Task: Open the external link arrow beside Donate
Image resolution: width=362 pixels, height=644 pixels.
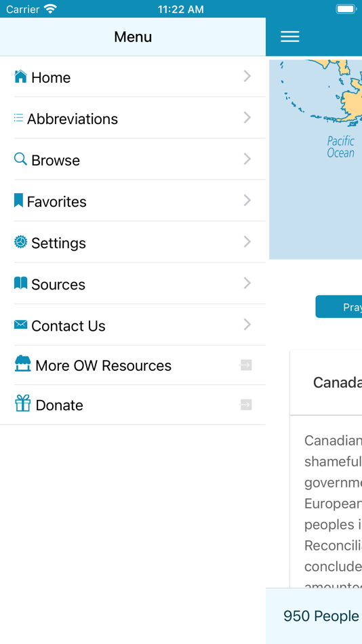Action: pyautogui.click(x=245, y=405)
